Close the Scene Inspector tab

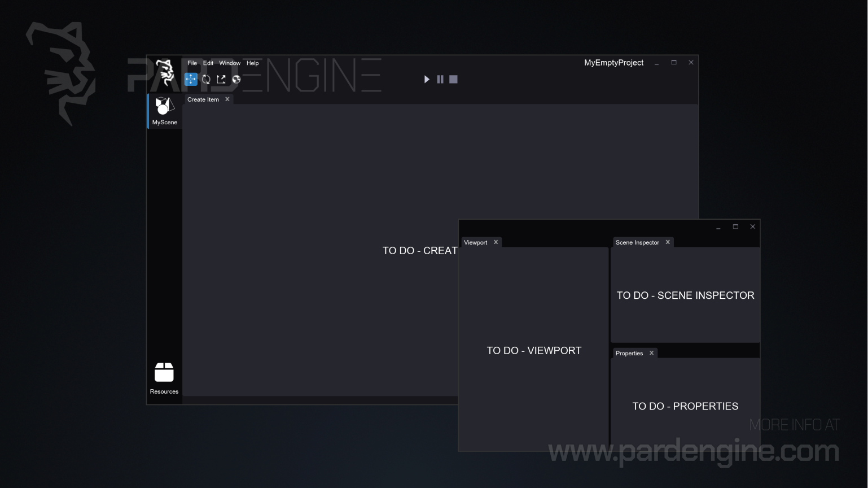pos(668,242)
